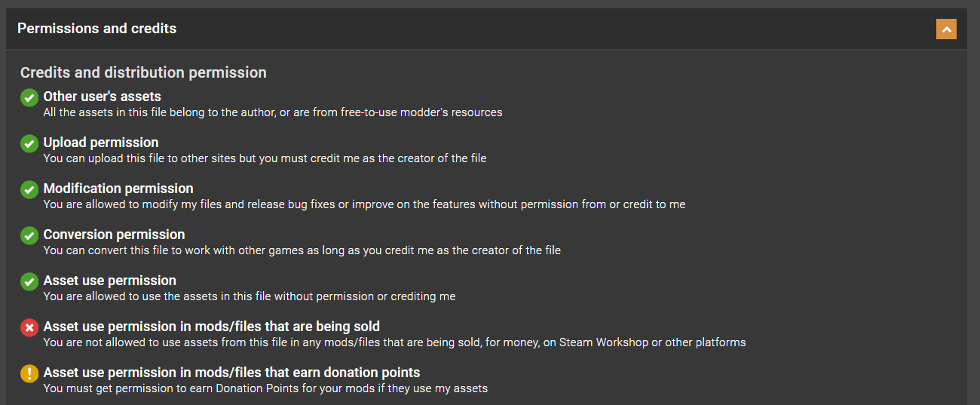This screenshot has height=405, width=980.
Task: Click the Credits and distribution permission heading
Action: 143,72
